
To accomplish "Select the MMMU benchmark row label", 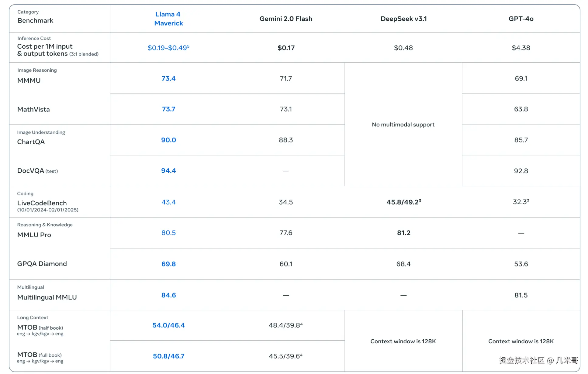I will [29, 81].
